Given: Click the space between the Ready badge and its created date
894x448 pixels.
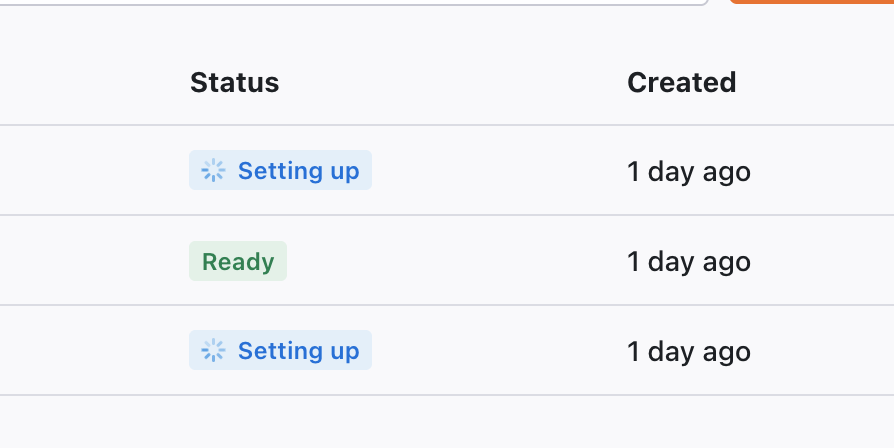Looking at the screenshot, I should click(456, 261).
